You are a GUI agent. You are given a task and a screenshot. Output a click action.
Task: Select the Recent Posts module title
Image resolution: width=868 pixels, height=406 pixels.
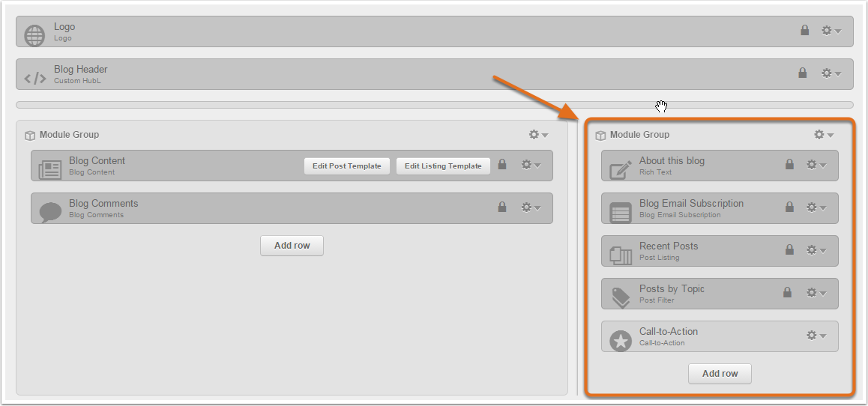coord(669,246)
